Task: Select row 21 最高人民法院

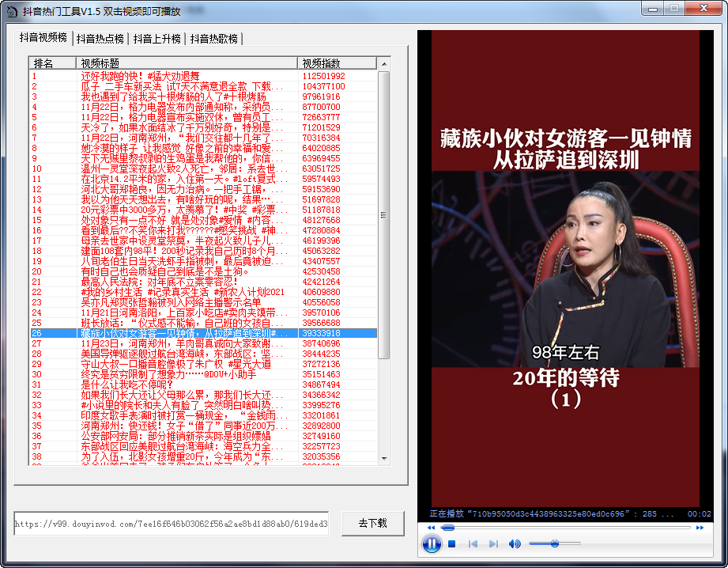Action: (x=203, y=282)
